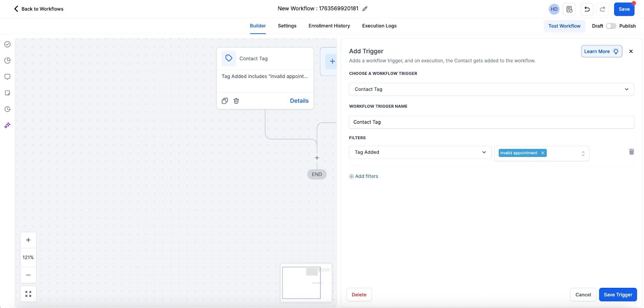Viewport: 644px width, 308px height.
Task: Expand the tag selection list arrows
Action: click(x=583, y=154)
